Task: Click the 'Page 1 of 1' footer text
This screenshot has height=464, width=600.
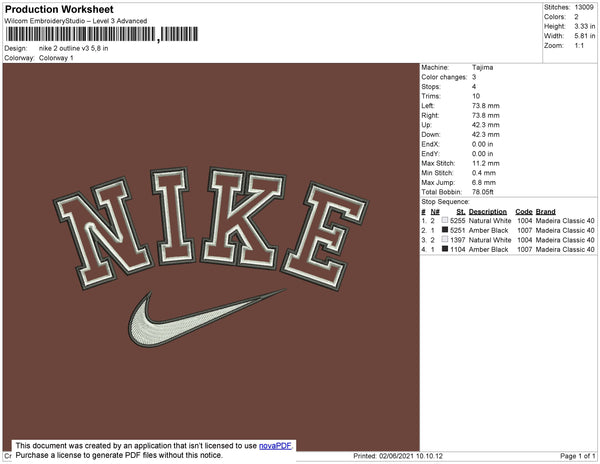Action: point(577,456)
